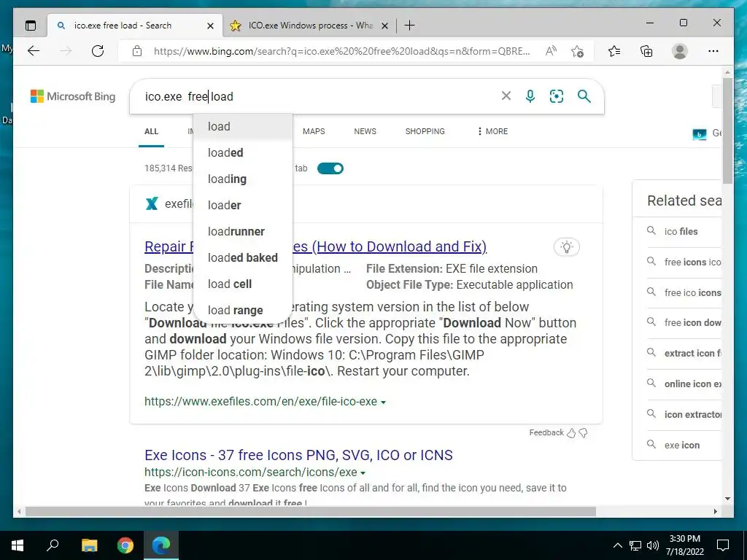Click the horizontal scrollbar thumb
The image size is (747, 560).
[x=310, y=511]
